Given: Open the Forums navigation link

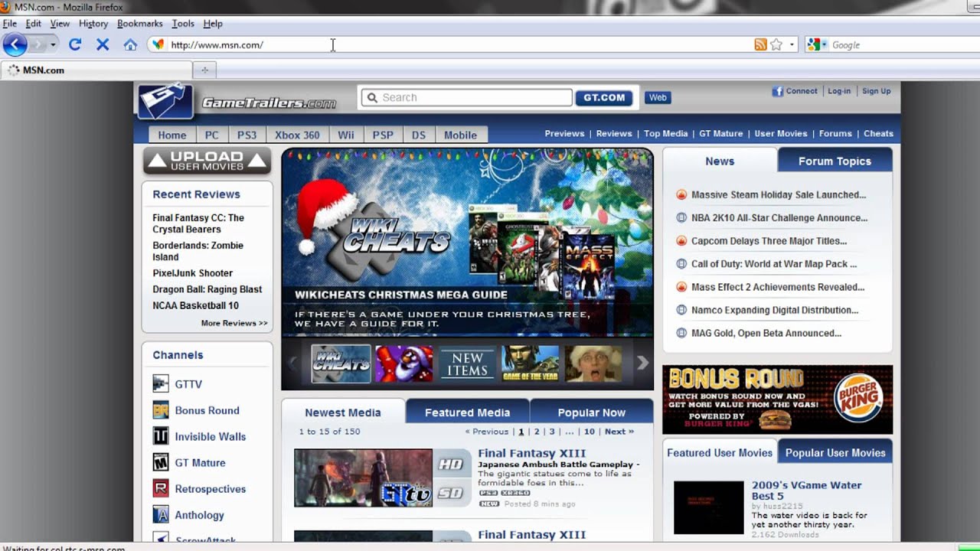Looking at the screenshot, I should click(x=835, y=133).
